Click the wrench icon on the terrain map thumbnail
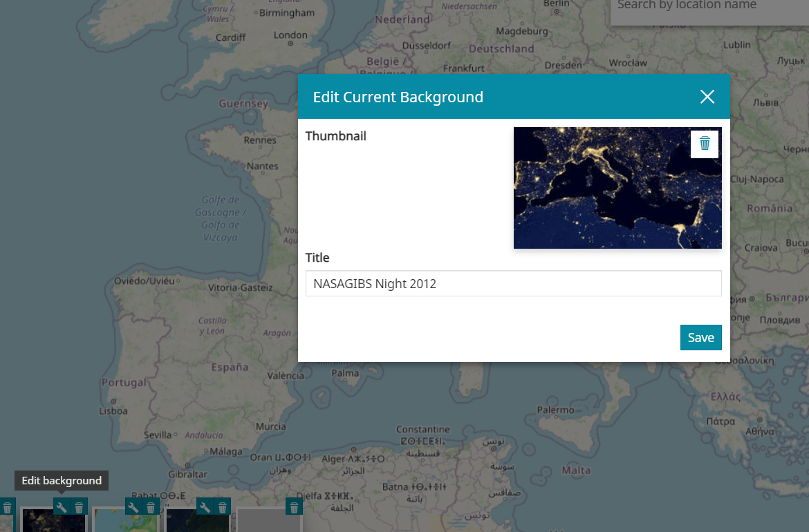 [x=133, y=506]
